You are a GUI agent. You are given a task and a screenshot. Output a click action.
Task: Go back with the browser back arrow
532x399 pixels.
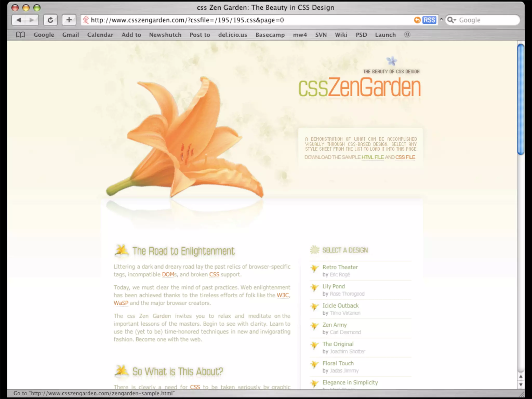coord(18,20)
